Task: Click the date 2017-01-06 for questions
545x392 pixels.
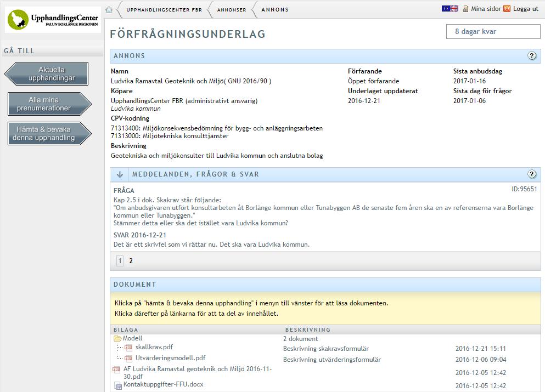Action: pyautogui.click(x=469, y=101)
